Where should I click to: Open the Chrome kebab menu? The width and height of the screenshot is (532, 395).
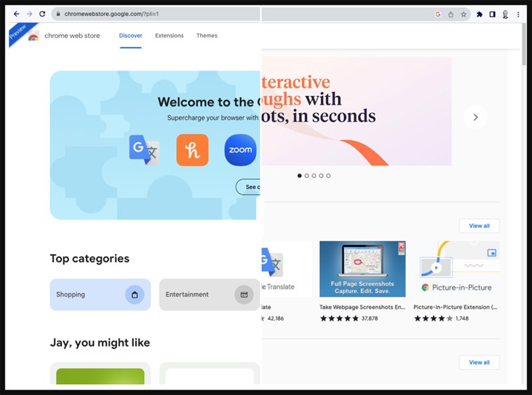518,14
